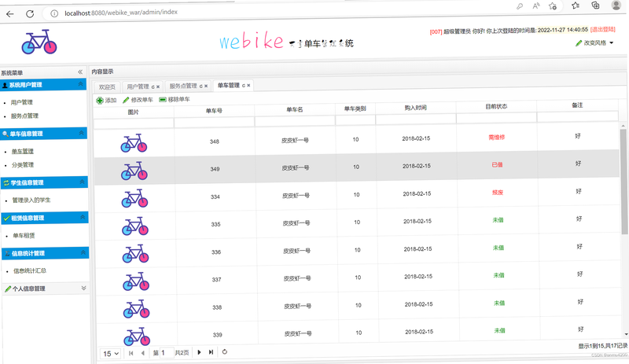629x364 pixels.
Task: Open the browser profile avatar
Action: 616,5
